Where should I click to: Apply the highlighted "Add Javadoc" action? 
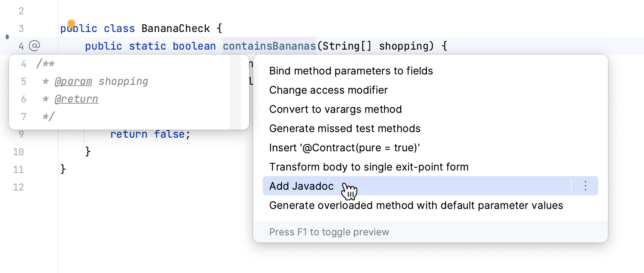[x=302, y=186]
